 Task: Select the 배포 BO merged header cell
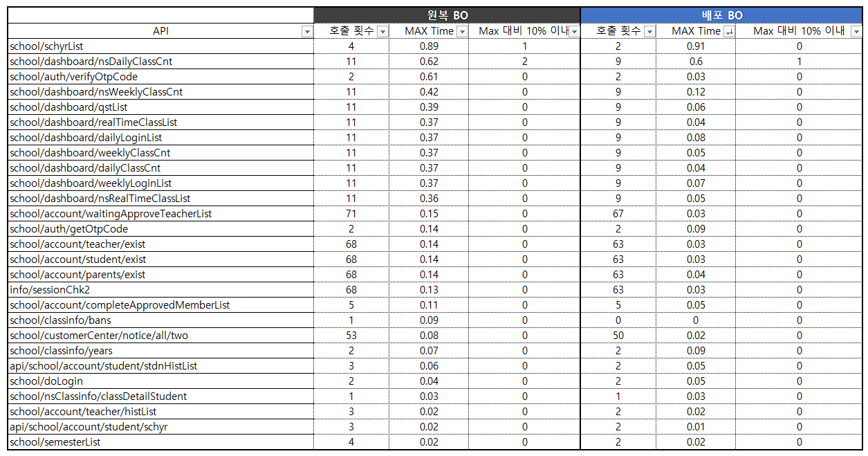click(721, 15)
